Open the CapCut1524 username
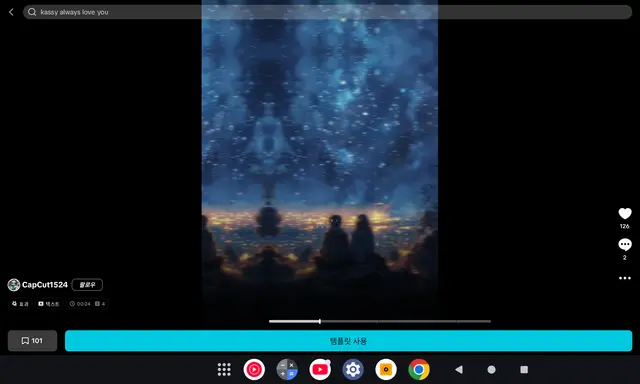Screen dimensions: 640x384 (44, 284)
